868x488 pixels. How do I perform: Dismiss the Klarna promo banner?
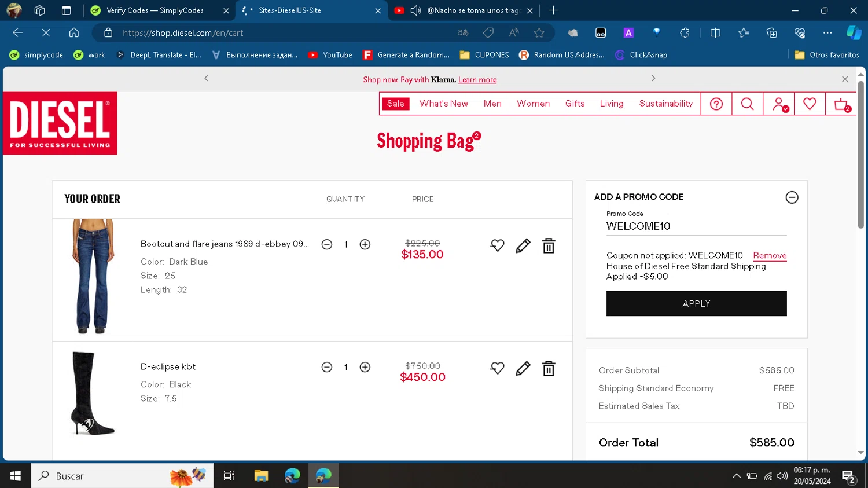(845, 79)
